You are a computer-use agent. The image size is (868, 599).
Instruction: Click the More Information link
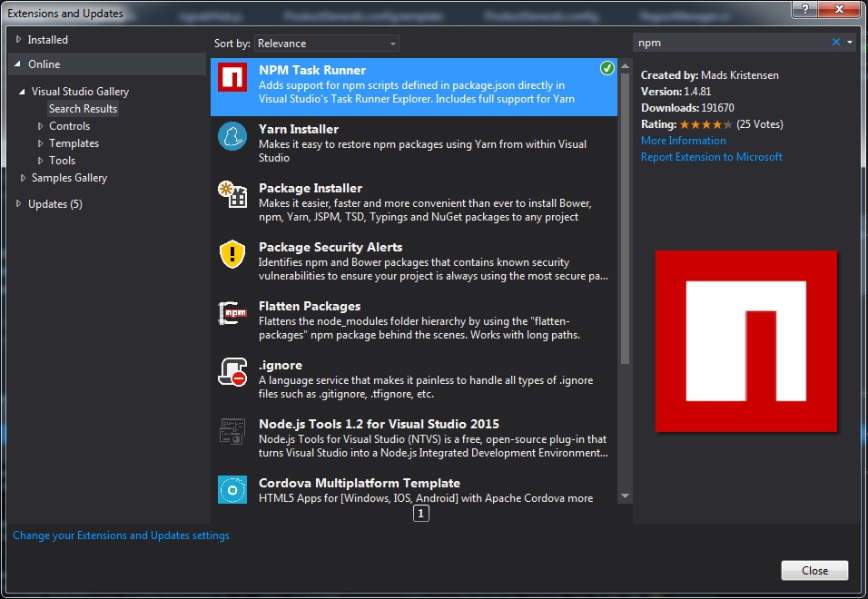click(684, 141)
